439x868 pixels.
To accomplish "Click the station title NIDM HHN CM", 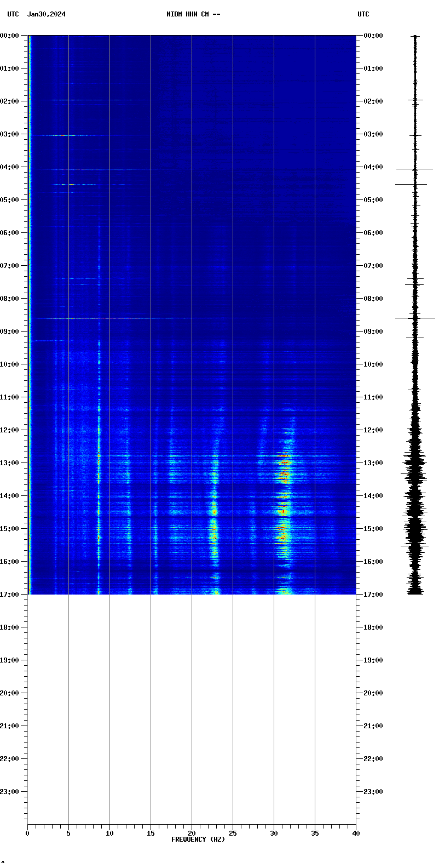I will 193,14.
